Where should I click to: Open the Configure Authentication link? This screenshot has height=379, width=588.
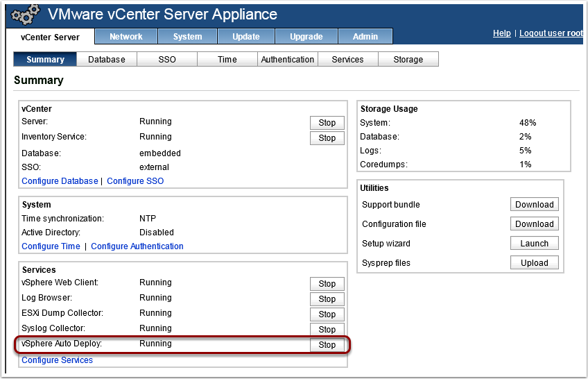137,246
